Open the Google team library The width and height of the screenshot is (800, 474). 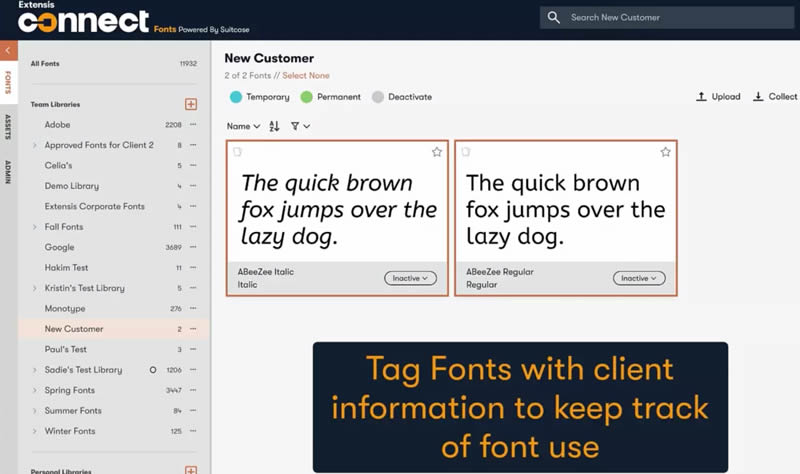(x=59, y=247)
